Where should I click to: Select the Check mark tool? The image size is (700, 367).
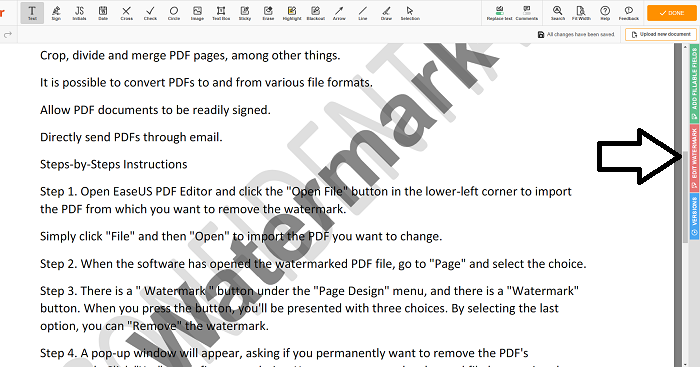pos(150,13)
